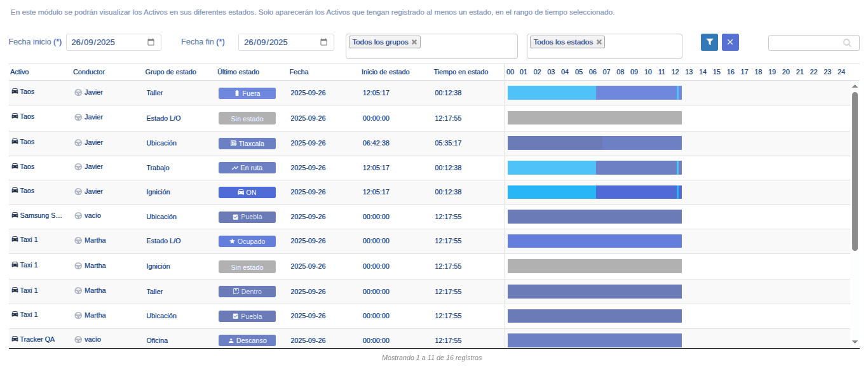Sort by Inicio de estado column header
This screenshot has height=383, width=868.
tap(386, 72)
